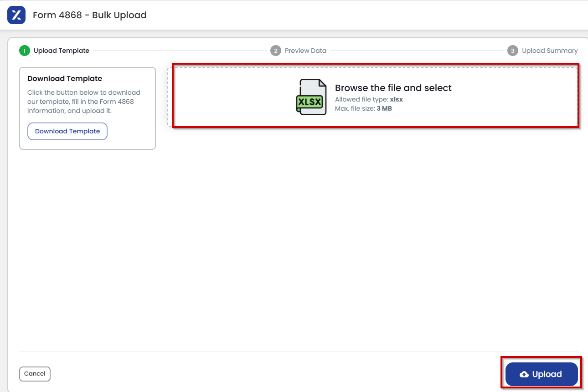
Task: Click the 'Max. file size: 3 MB' text
Action: [x=363, y=108]
